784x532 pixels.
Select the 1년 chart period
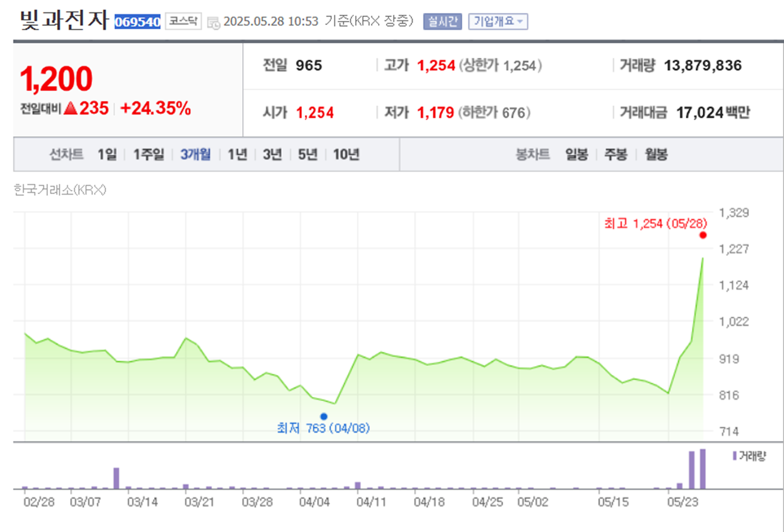(x=238, y=155)
